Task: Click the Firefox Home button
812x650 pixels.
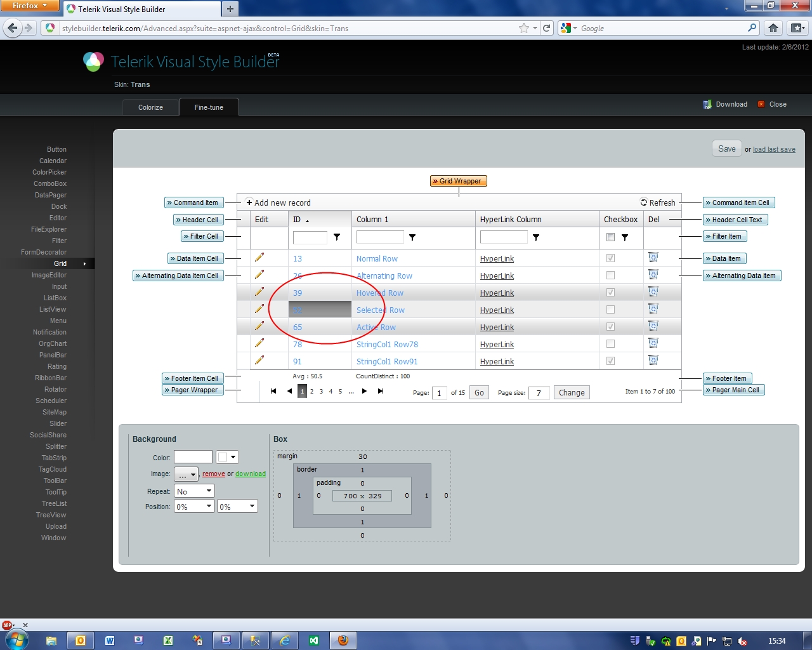Action: click(773, 28)
